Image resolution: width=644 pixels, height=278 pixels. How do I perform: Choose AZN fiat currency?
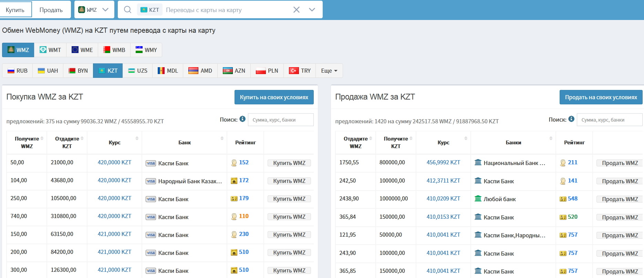234,71
